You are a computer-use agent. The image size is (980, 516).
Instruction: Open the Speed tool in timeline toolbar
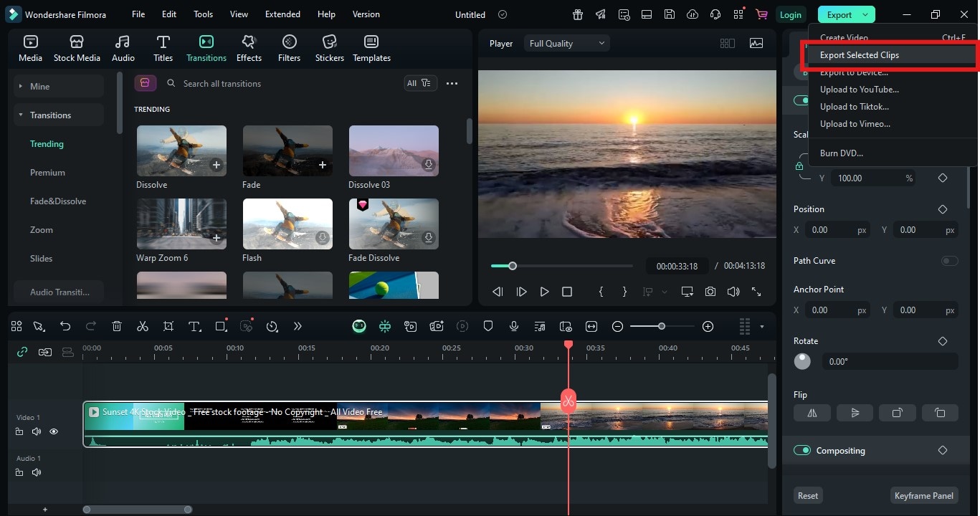(x=272, y=326)
